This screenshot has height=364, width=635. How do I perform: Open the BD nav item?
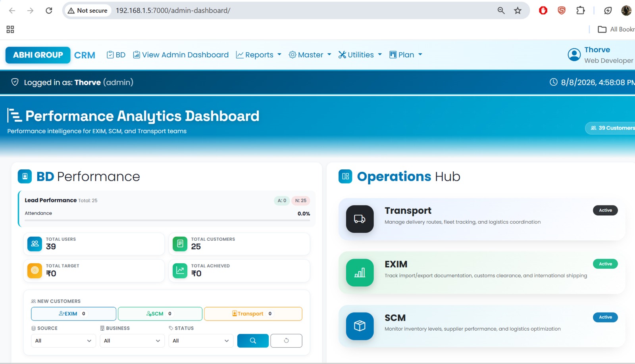tap(116, 55)
